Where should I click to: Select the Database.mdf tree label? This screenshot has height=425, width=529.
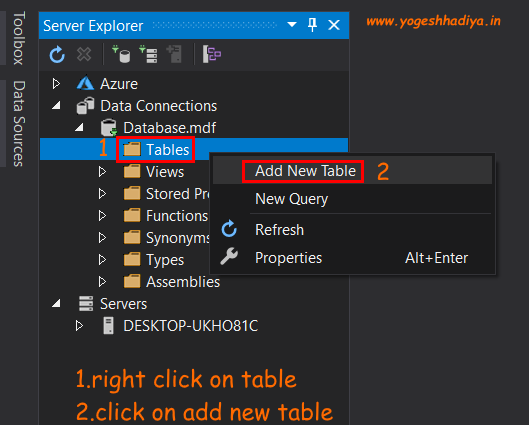click(169, 128)
